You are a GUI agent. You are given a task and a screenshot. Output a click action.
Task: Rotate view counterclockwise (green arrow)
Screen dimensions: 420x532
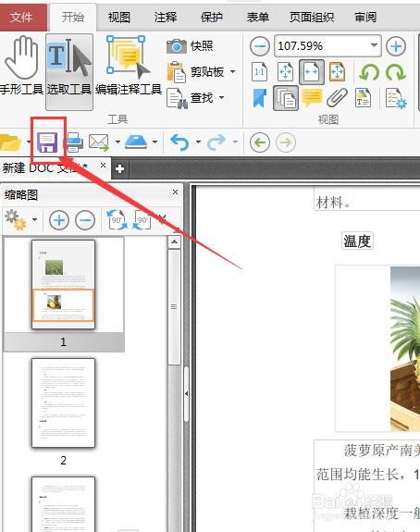(x=369, y=72)
